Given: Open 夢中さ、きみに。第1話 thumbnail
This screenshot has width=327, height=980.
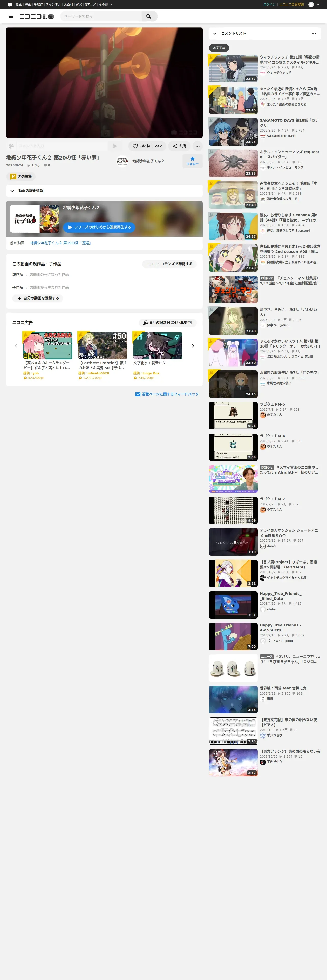Looking at the screenshot, I should (233, 321).
